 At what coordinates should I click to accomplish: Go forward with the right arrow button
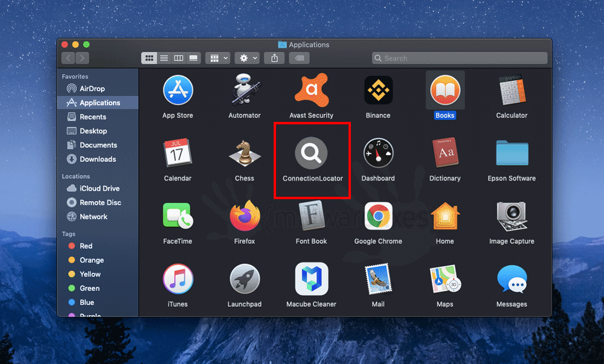coord(82,58)
